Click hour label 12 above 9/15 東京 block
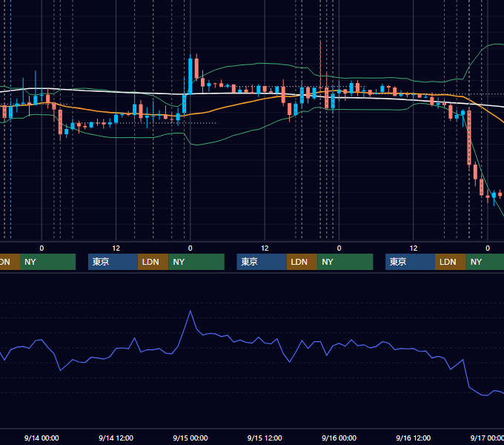 pos(265,248)
